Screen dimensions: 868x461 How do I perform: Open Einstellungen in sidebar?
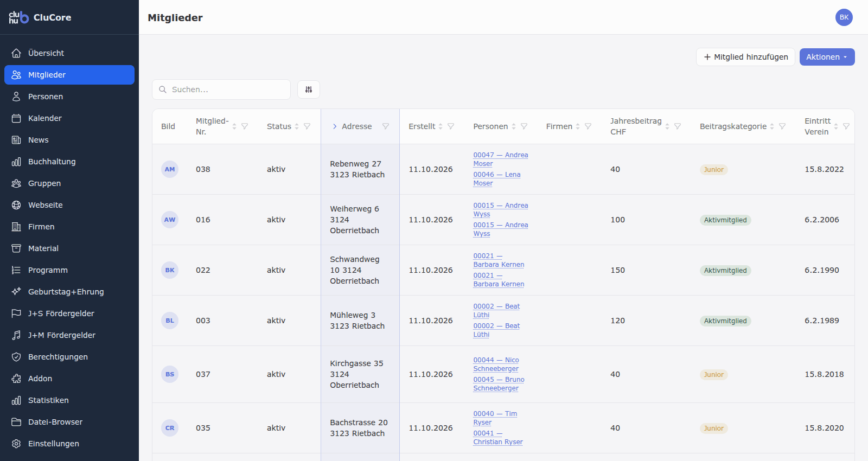pos(69,444)
